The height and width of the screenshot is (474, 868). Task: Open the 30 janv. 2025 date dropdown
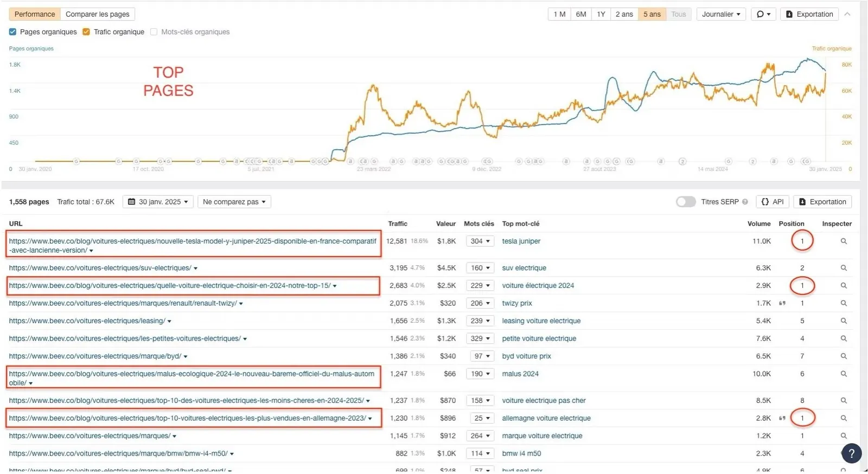point(158,202)
